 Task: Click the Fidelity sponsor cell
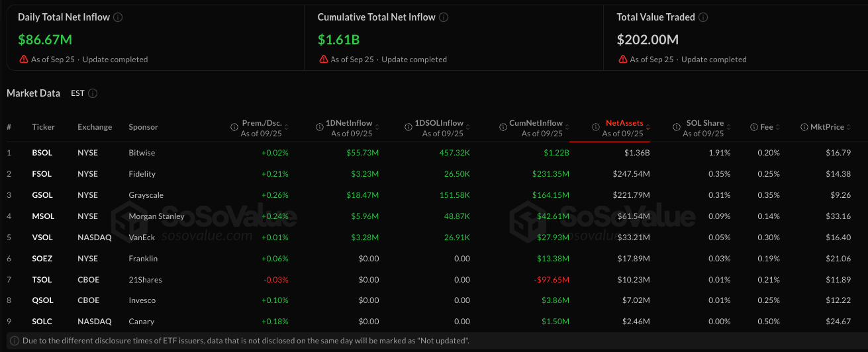(142, 174)
